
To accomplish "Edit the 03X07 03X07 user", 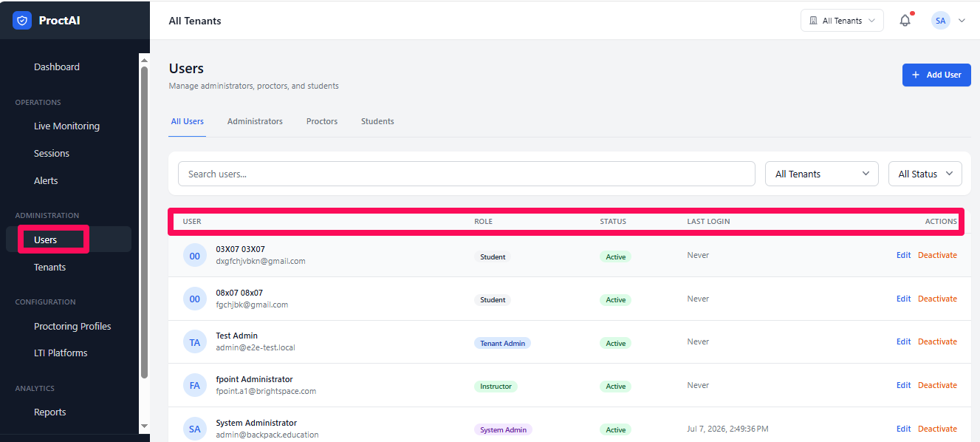I will coord(903,255).
